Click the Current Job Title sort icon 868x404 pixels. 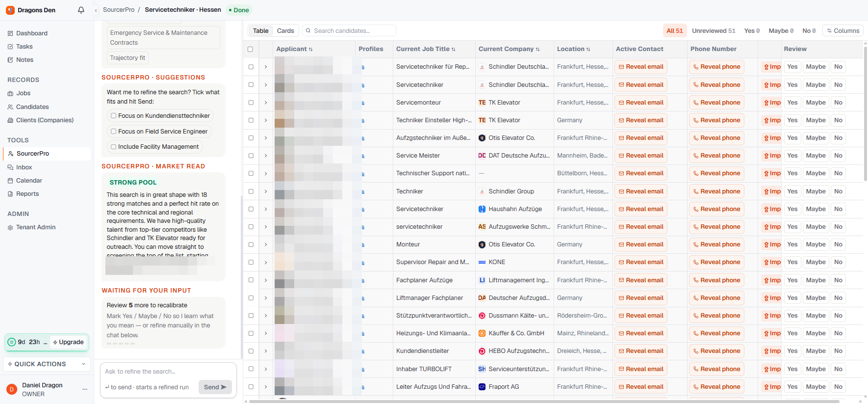(453, 49)
